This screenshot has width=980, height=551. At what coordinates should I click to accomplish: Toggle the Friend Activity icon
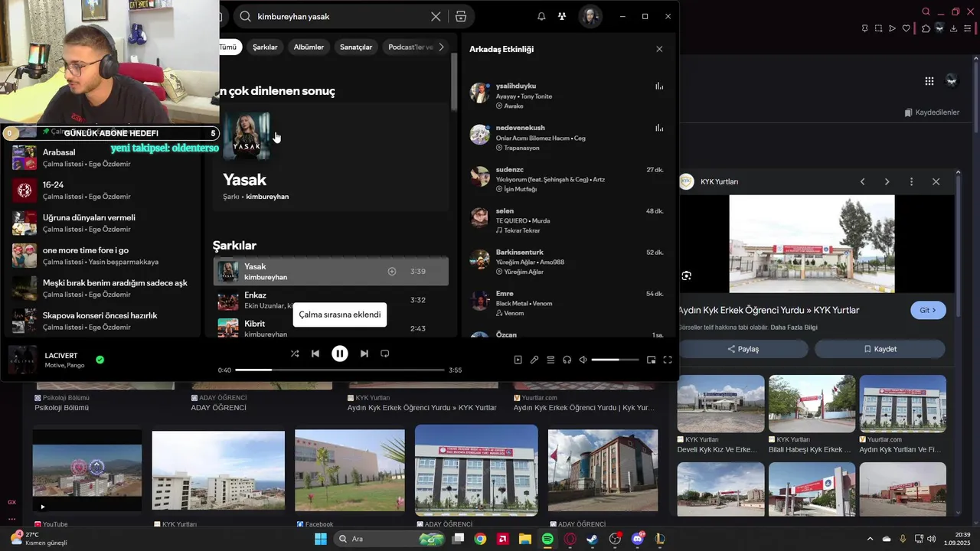562,16
